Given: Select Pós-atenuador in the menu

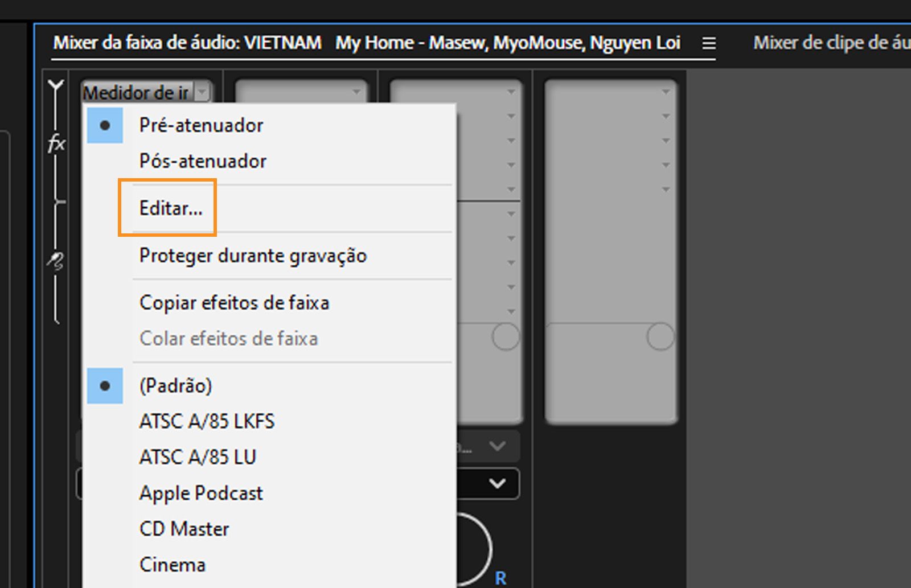Looking at the screenshot, I should [203, 161].
